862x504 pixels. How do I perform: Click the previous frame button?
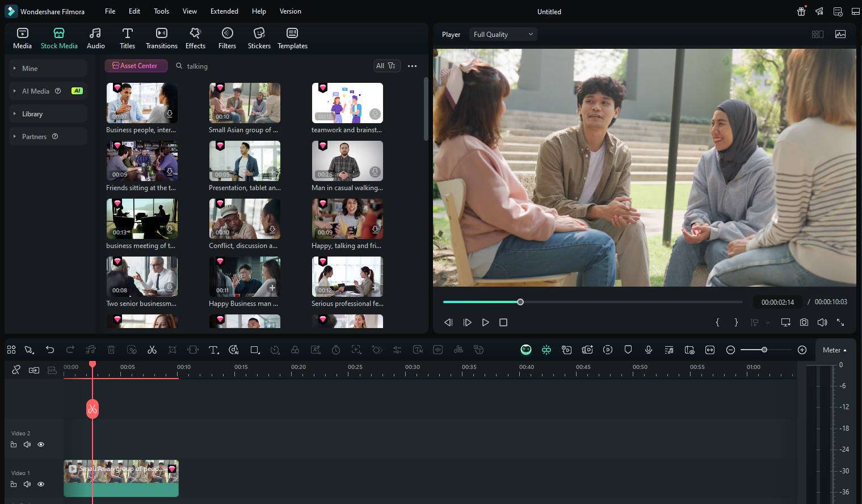448,322
